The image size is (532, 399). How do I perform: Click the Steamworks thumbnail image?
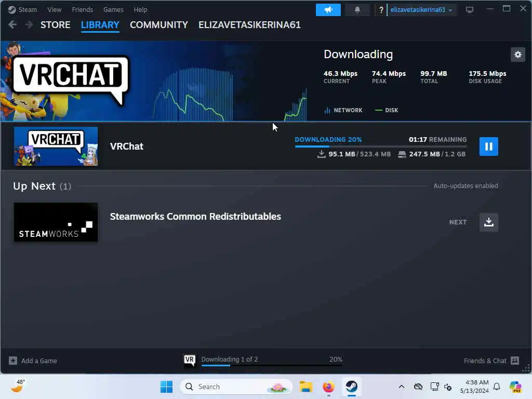[x=56, y=222]
